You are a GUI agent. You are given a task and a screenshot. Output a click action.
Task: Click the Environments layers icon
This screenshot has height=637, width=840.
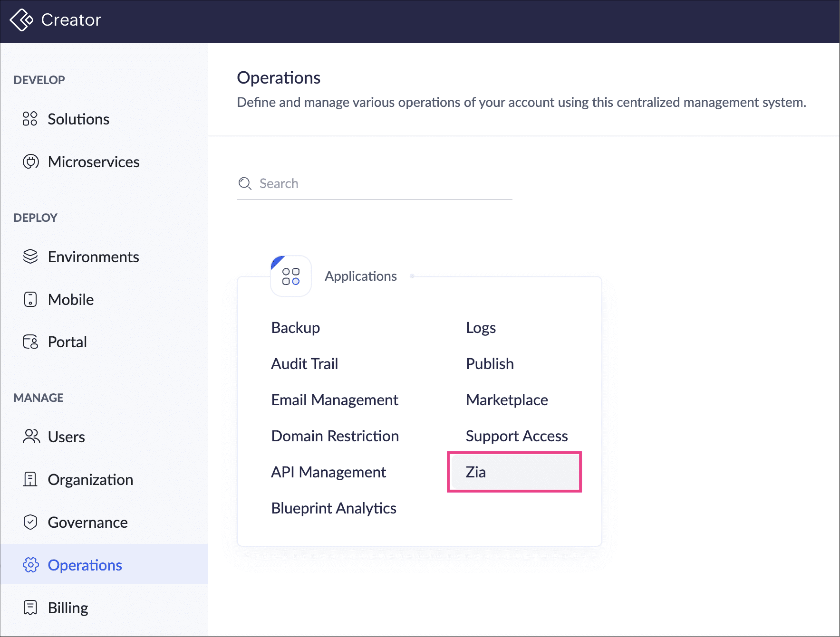click(30, 257)
